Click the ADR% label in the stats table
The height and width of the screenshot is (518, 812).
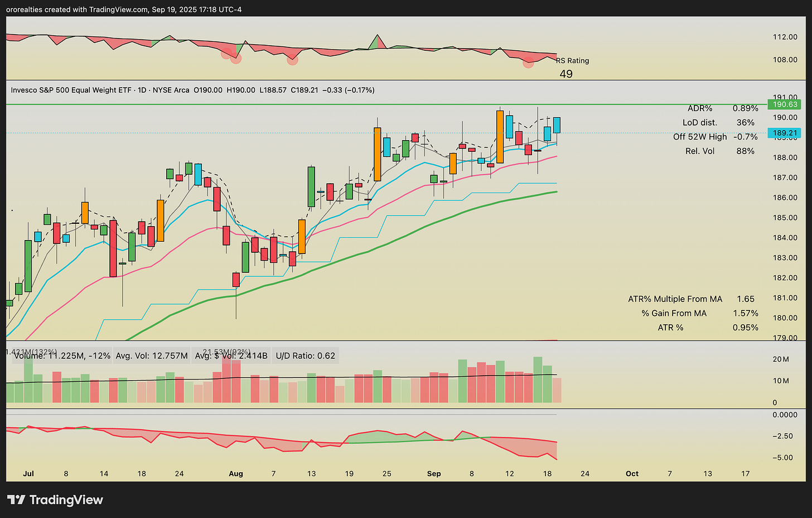[700, 108]
